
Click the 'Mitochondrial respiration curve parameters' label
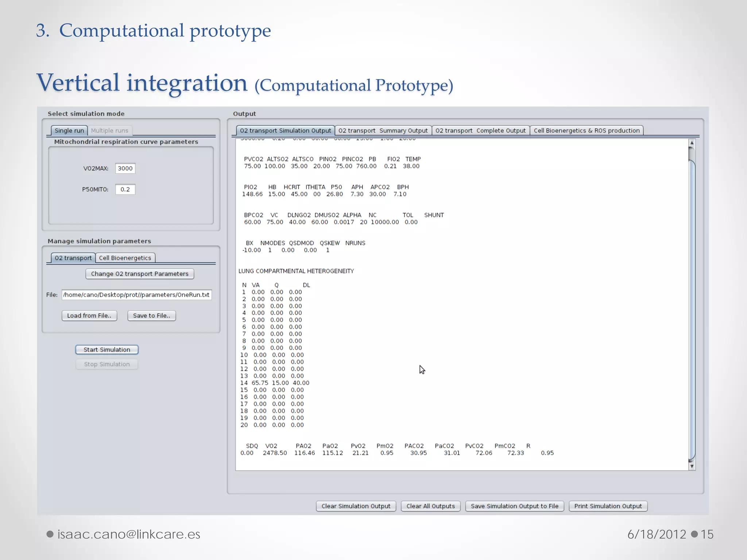(x=126, y=142)
